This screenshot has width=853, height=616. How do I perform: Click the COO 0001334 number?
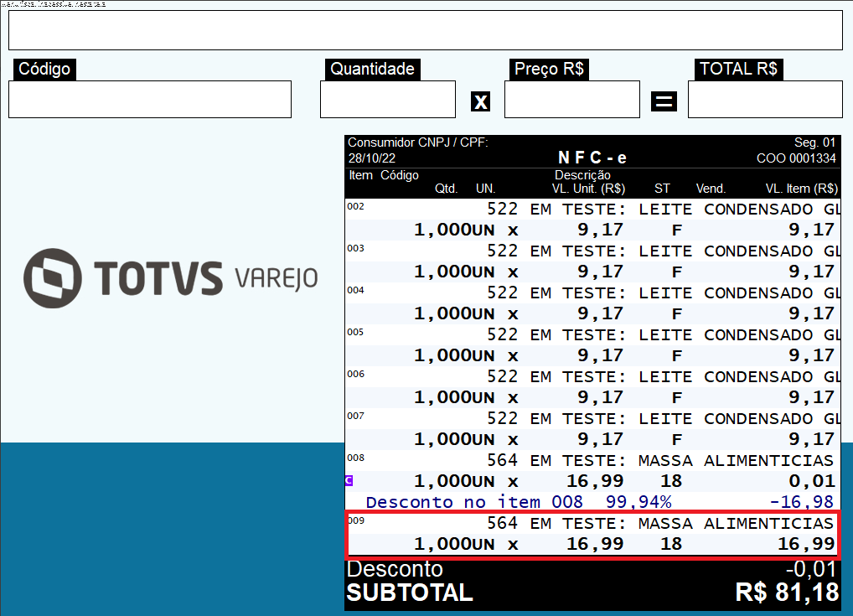point(796,158)
